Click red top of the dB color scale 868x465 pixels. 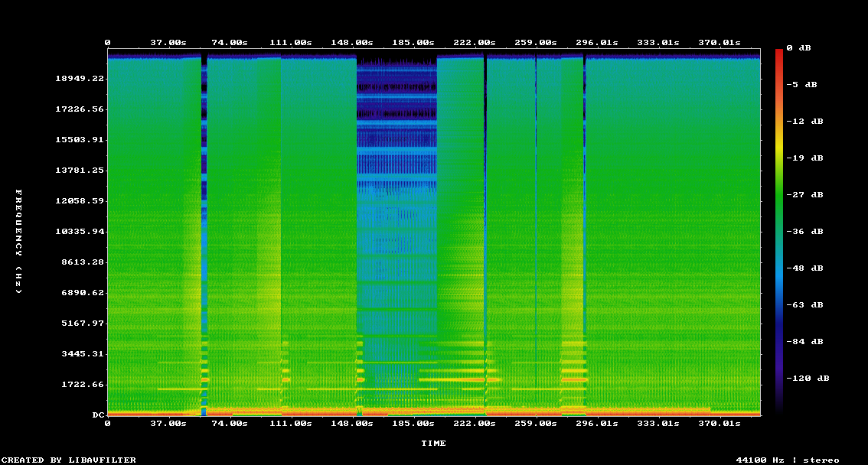pyautogui.click(x=779, y=52)
